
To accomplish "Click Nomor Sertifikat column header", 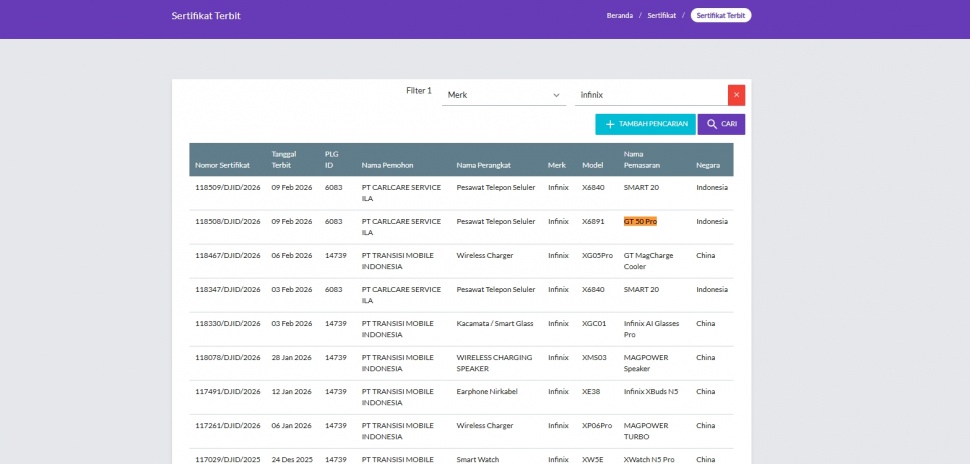I will coord(222,165).
